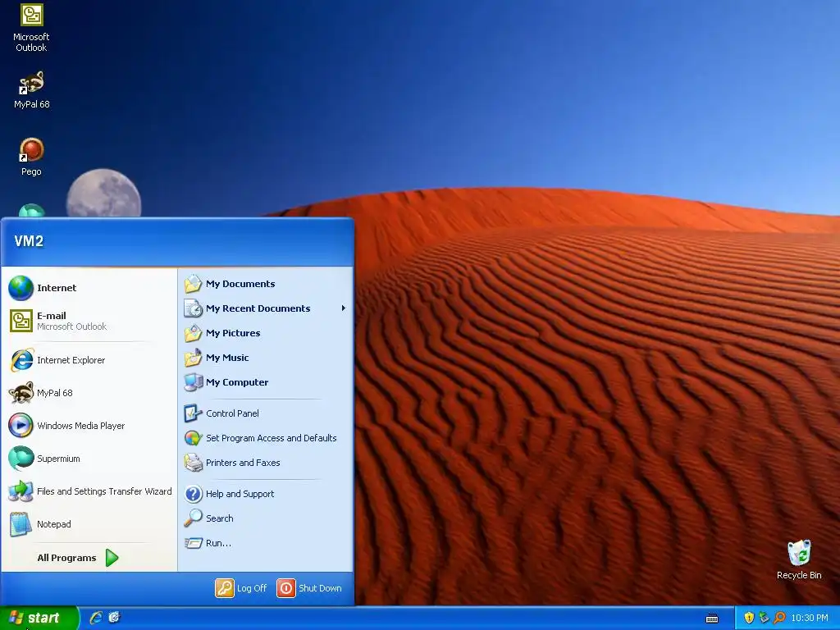Expand My Recent Documents submenu arrow
The width and height of the screenshot is (840, 630).
click(x=344, y=308)
